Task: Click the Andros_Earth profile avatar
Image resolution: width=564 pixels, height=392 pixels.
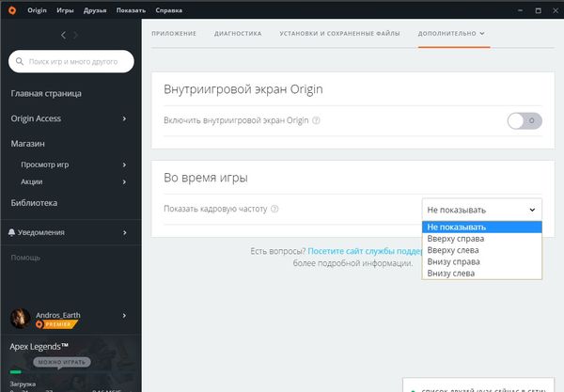Action: pos(20,319)
